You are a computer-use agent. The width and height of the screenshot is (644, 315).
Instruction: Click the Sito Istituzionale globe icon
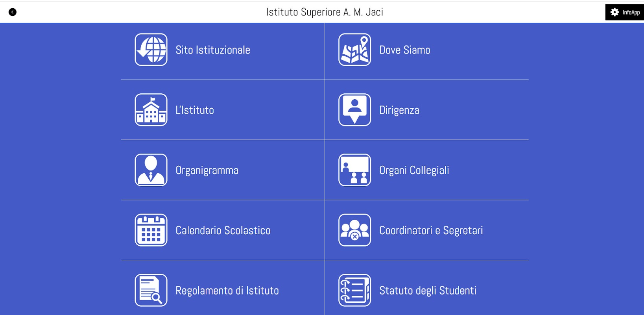(x=151, y=50)
